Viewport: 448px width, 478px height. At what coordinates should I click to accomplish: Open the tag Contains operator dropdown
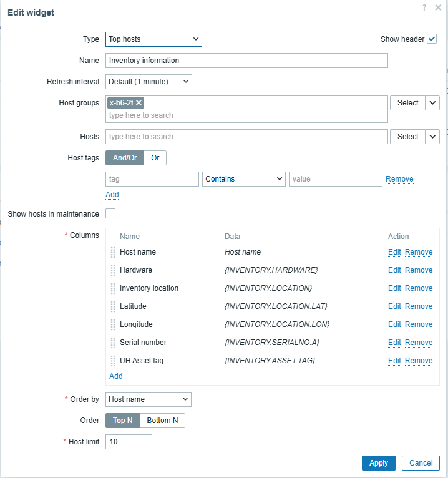[243, 179]
